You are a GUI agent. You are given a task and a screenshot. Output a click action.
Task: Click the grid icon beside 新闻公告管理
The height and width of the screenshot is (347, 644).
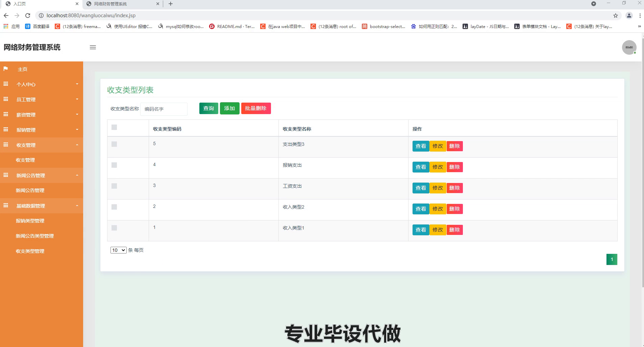[6, 175]
